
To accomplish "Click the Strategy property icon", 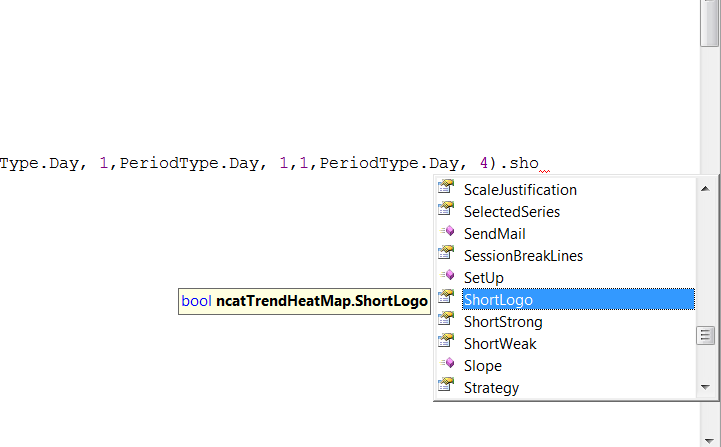I will (446, 387).
